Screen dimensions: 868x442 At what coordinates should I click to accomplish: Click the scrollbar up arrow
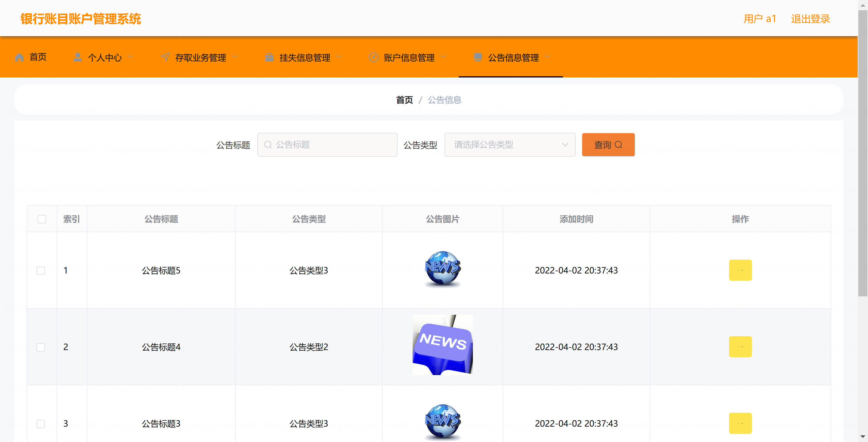click(863, 5)
